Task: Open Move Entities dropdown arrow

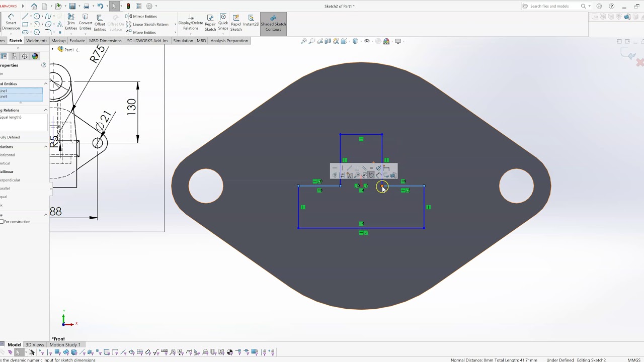Action: tap(175, 32)
